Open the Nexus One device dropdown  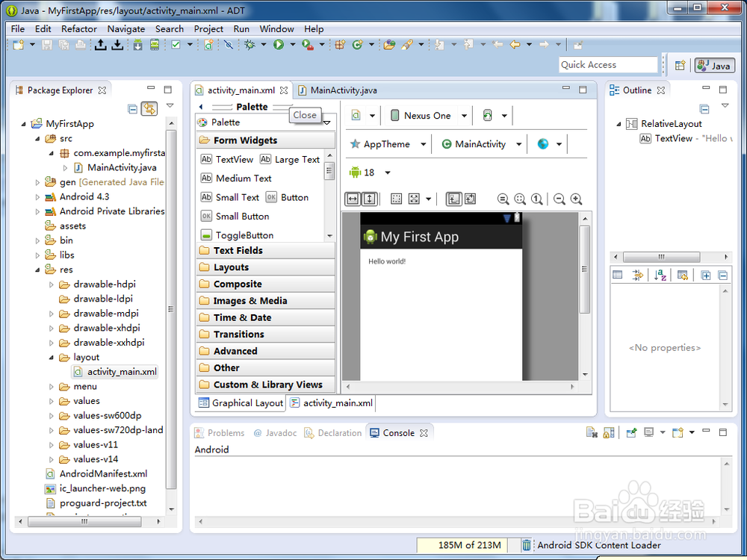pyautogui.click(x=464, y=116)
